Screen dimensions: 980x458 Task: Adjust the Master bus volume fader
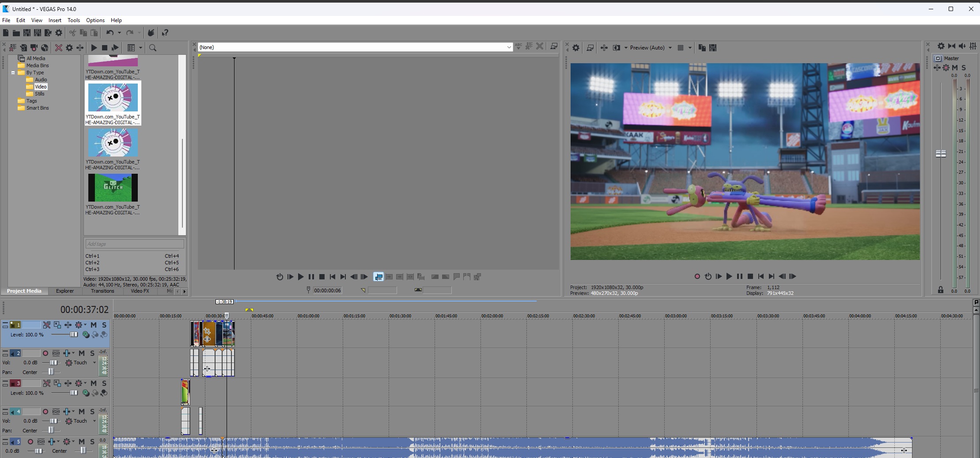pos(941,153)
